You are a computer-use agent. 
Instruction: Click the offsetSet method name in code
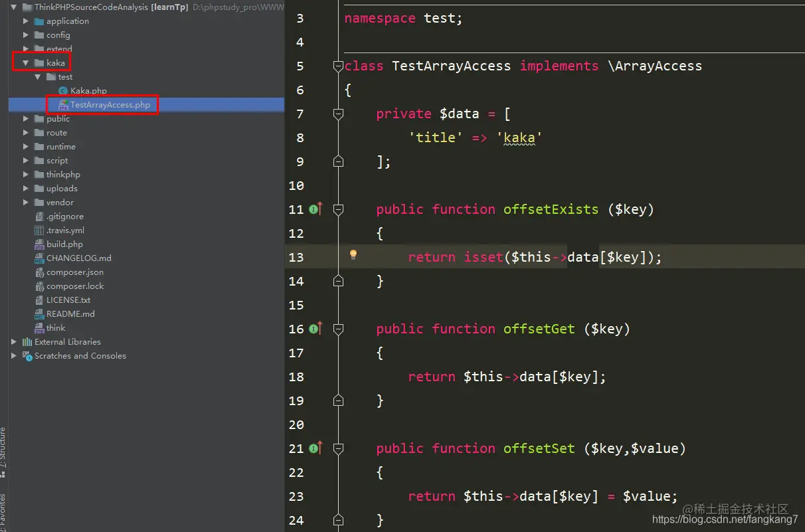(x=539, y=448)
